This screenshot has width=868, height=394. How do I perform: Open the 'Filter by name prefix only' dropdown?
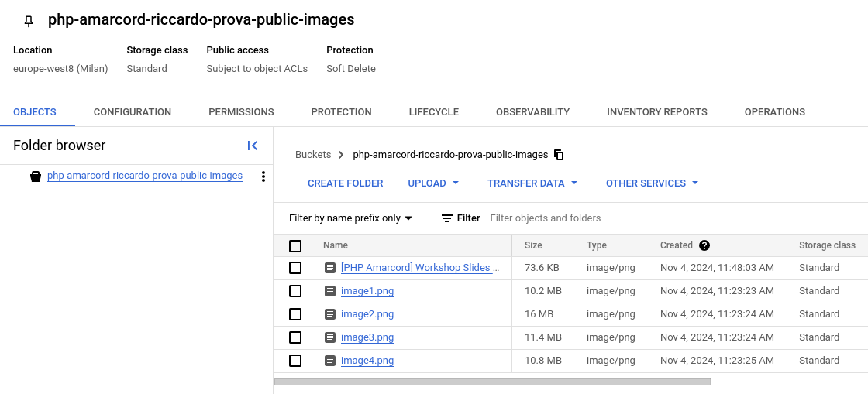coord(350,218)
